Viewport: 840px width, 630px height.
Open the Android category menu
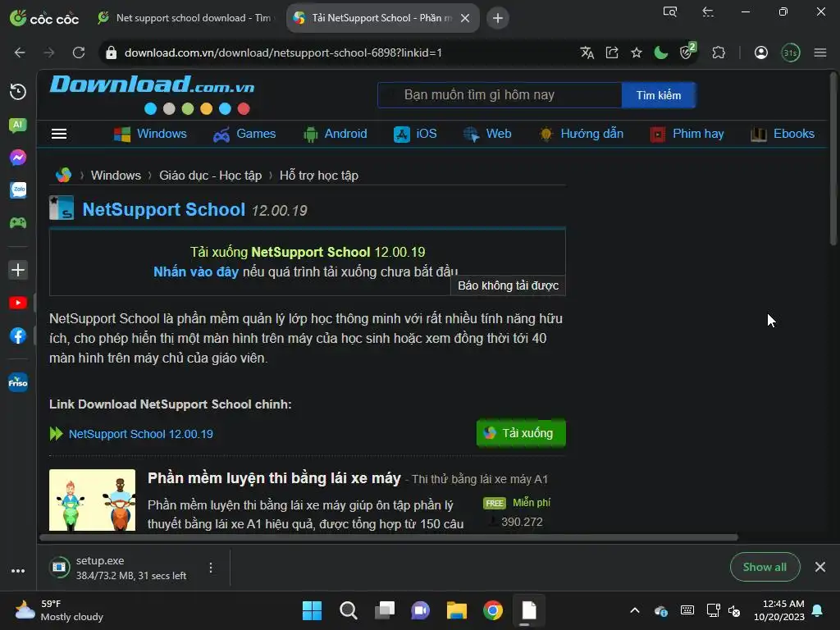coord(335,134)
